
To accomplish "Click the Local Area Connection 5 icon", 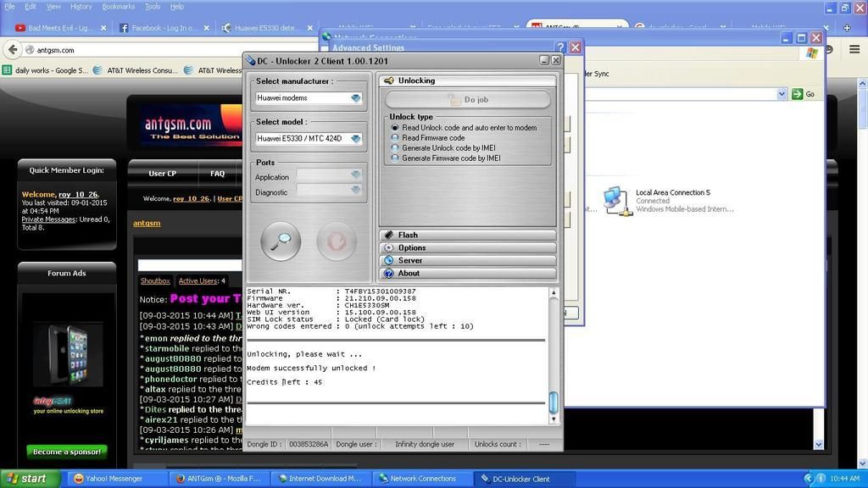I will (x=616, y=200).
